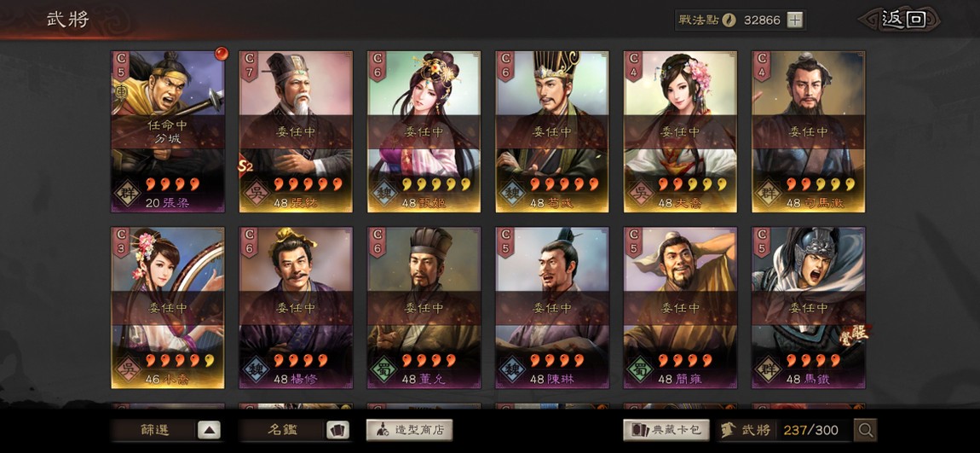Select the 荀彧 general card

[551, 132]
